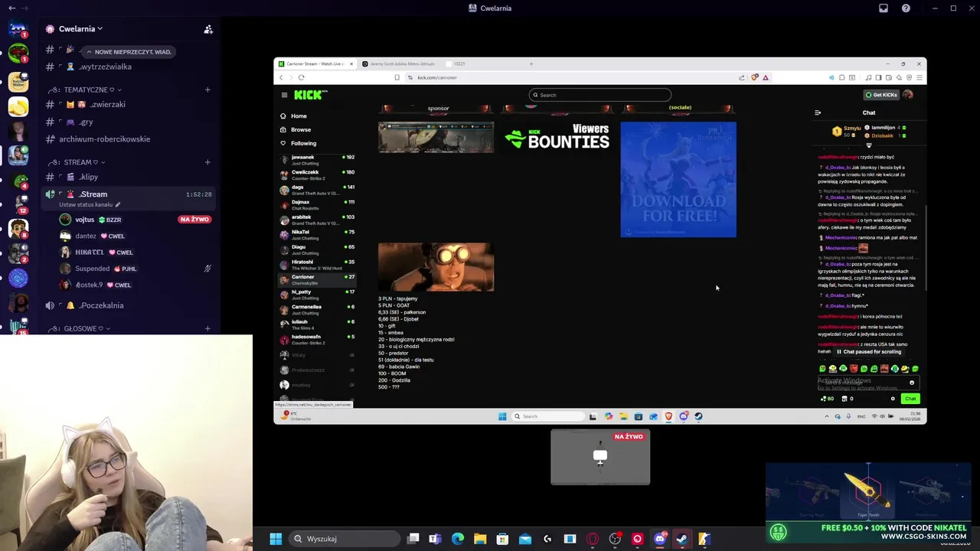Screen dimensions: 980x551
Task: Add channel to GŁOSOWE category
Action: tap(207, 328)
